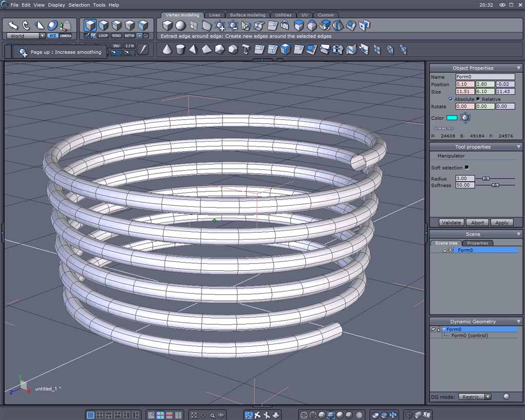
Task: Click the single viewport layout icon
Action: click(90, 415)
